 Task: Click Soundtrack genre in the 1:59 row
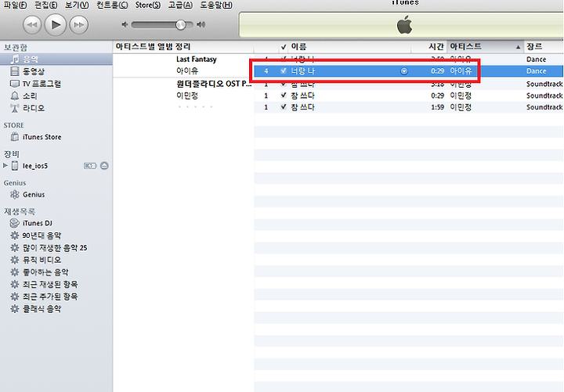[544, 107]
